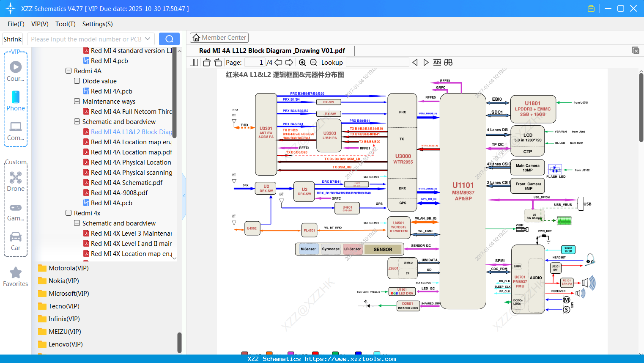The image size is (644, 363).
Task: Click the file tree vertical scrollbar thumb
Action: [175, 92]
